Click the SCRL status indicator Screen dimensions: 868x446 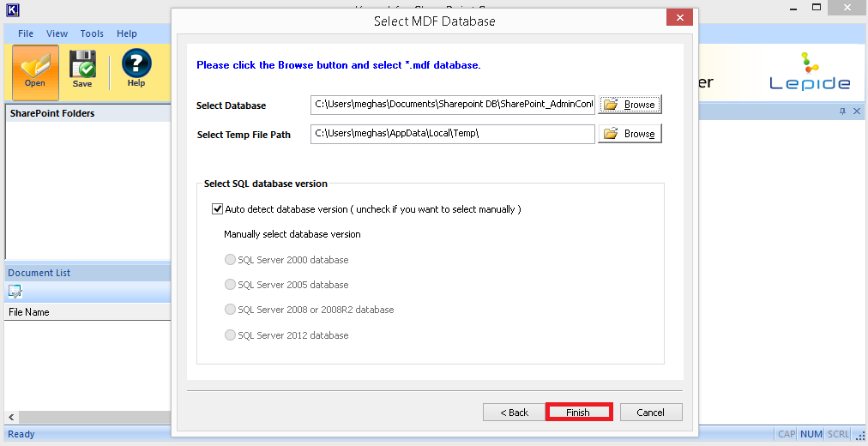(838, 434)
